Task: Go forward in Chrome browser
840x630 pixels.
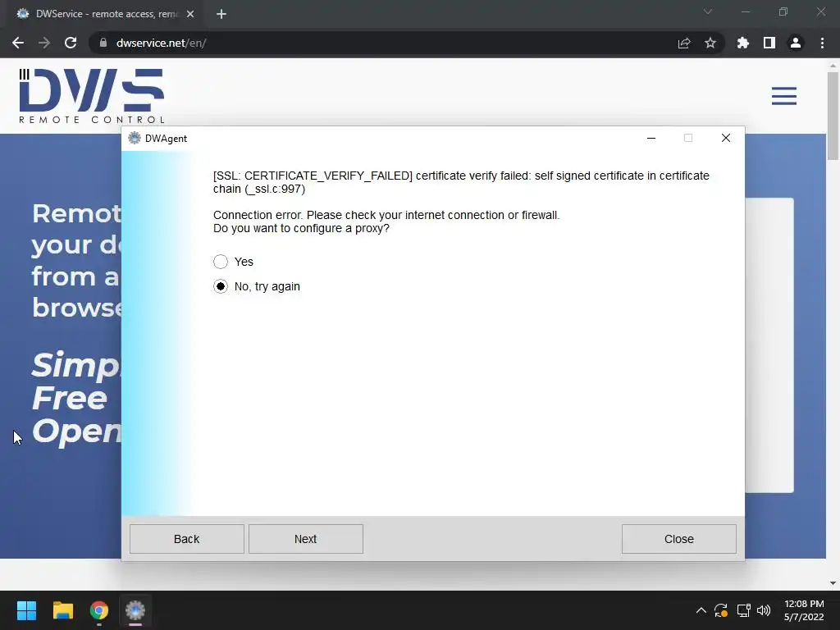Action: click(x=44, y=43)
